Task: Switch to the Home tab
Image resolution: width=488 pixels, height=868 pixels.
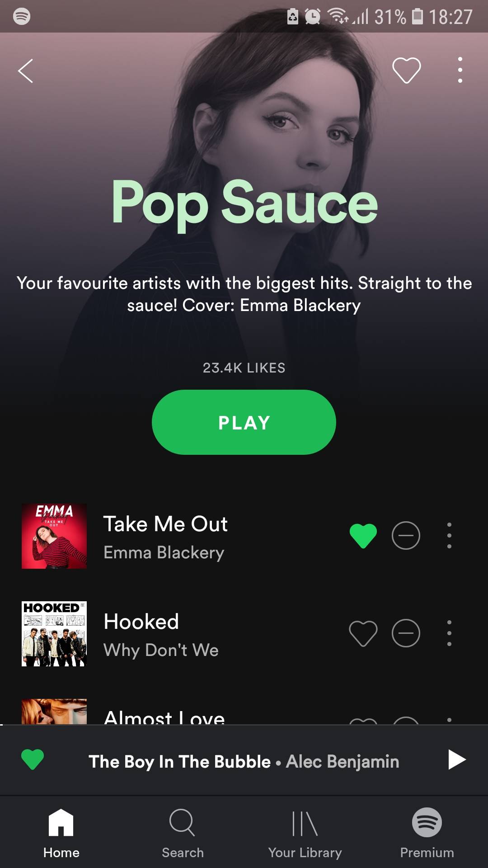Action: [x=61, y=834]
